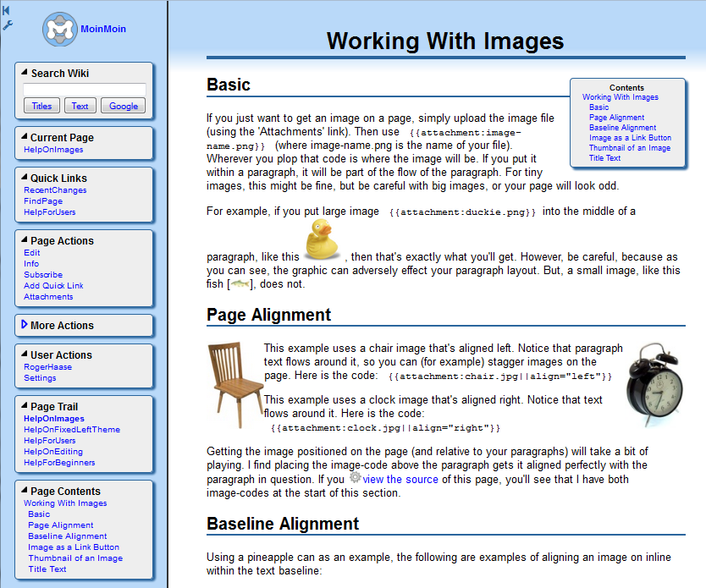This screenshot has width=706, height=588.
Task: Open RecentChanges from Quick Links
Action: point(55,190)
